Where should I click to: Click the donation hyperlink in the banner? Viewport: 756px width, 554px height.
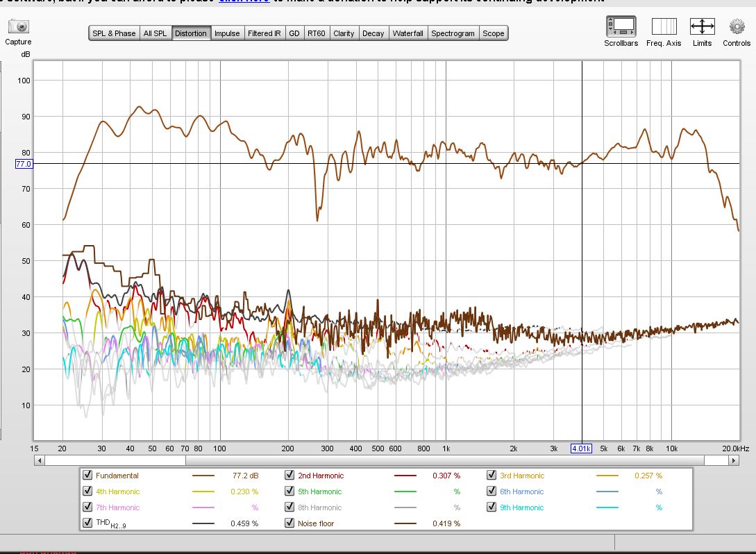pos(244,1)
